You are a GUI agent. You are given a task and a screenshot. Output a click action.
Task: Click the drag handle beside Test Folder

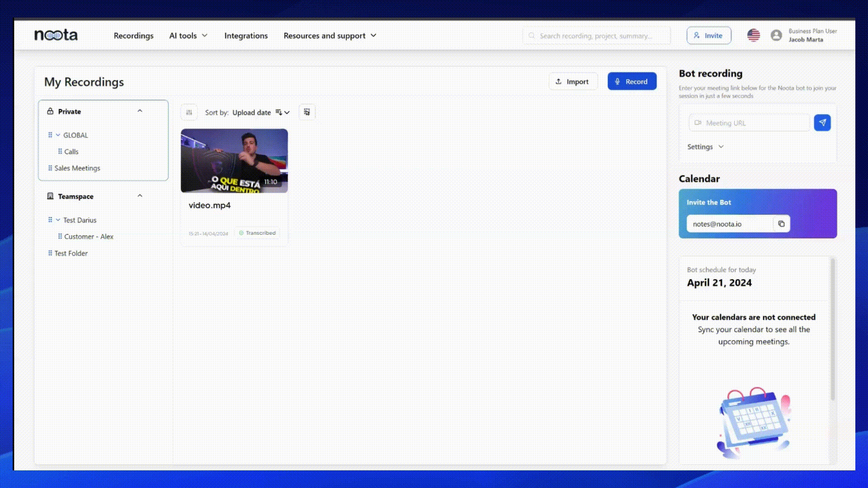(x=50, y=253)
